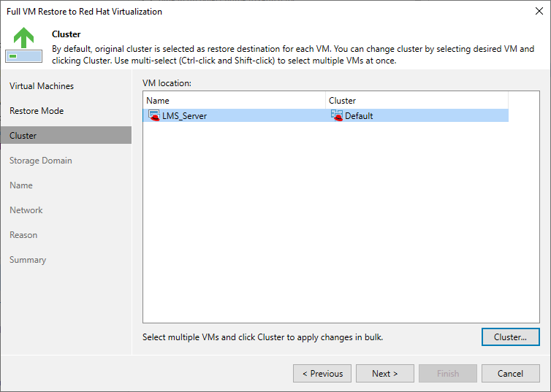Cancel the restore wizard
Viewport: 551px width, 392px height.
[x=510, y=374]
